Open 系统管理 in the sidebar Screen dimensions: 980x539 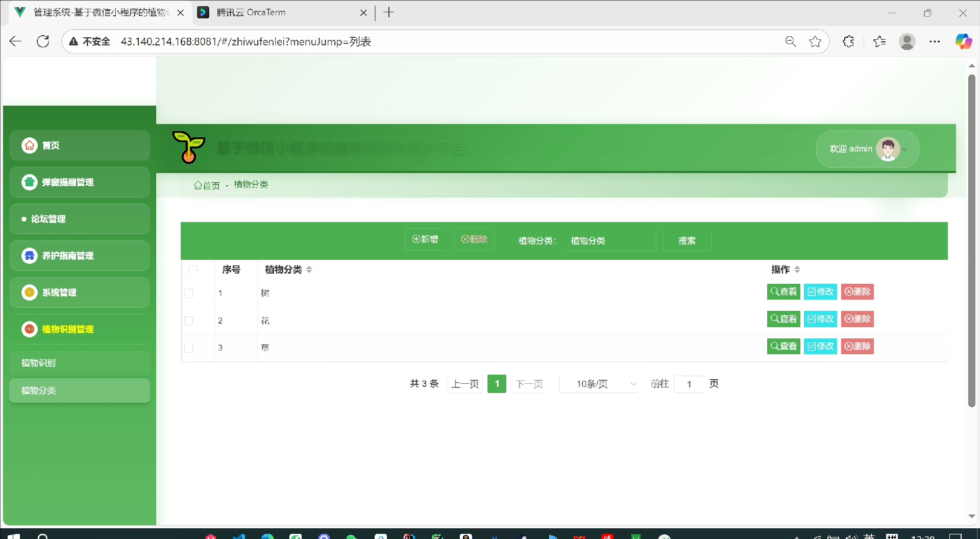pos(80,292)
